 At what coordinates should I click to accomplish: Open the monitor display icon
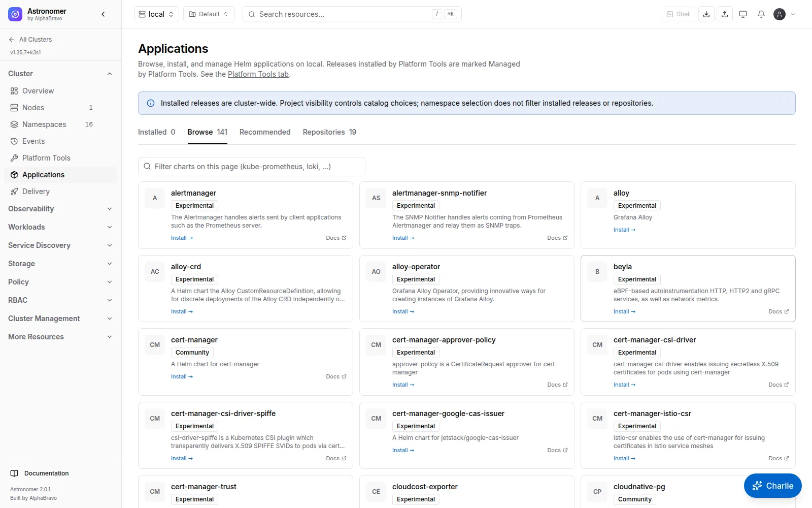(743, 14)
